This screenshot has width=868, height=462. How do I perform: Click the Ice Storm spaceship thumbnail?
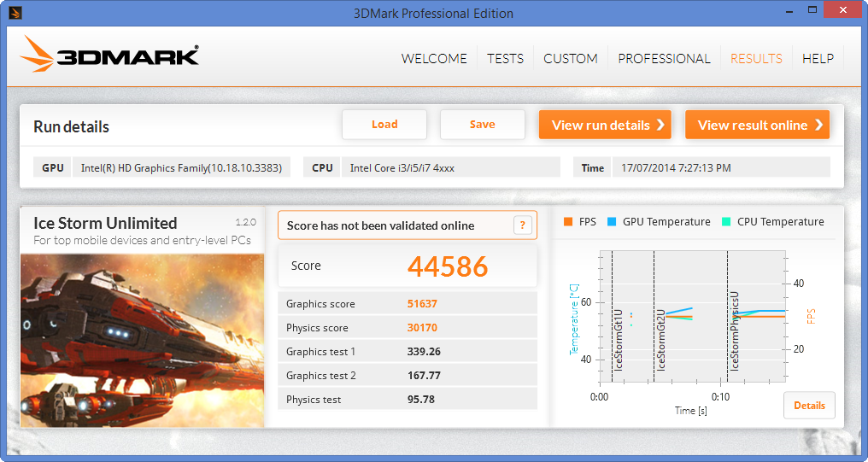[x=142, y=339]
